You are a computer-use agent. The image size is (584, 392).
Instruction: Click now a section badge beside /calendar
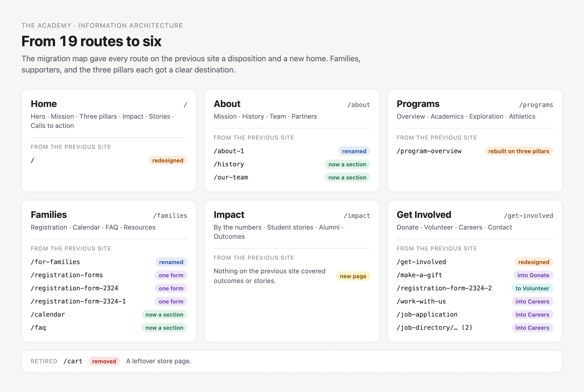pos(164,314)
